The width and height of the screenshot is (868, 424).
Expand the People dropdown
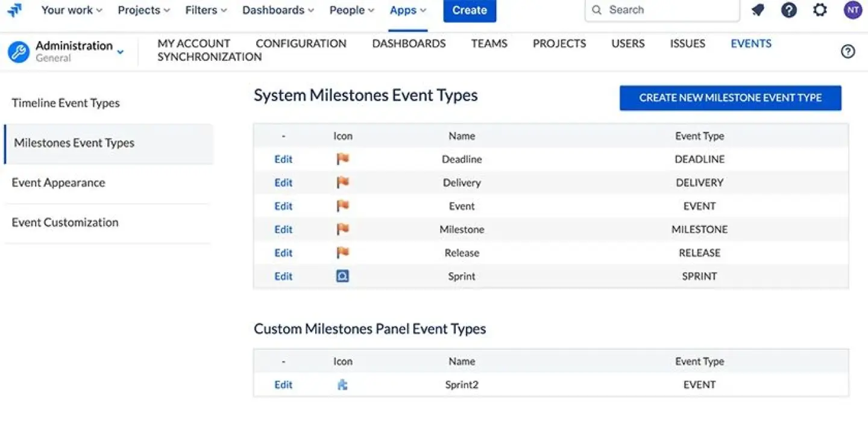point(352,10)
